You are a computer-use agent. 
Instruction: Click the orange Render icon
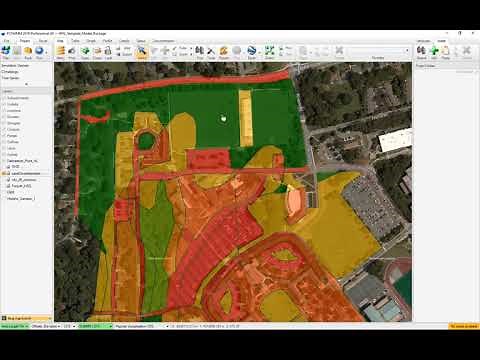point(223,51)
